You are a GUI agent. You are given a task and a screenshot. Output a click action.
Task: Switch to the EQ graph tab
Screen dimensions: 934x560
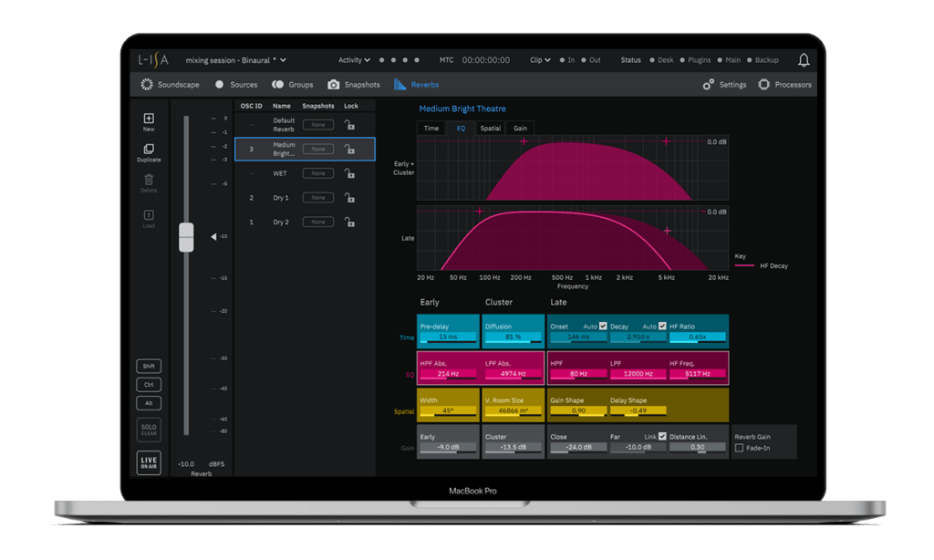pos(461,128)
